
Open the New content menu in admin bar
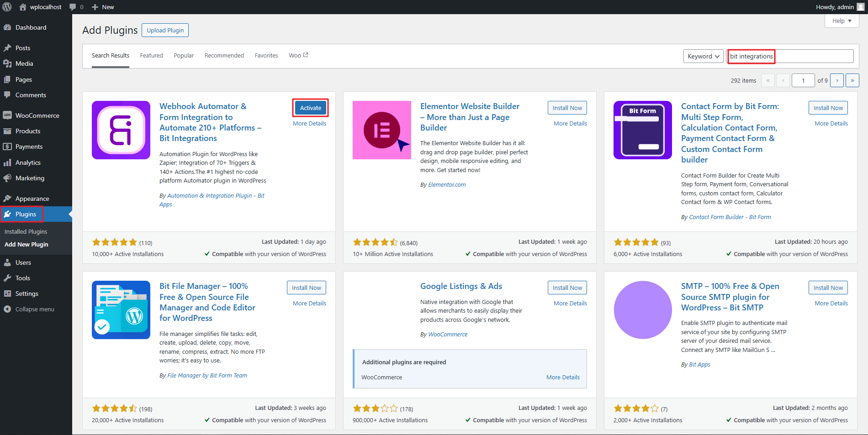103,7
